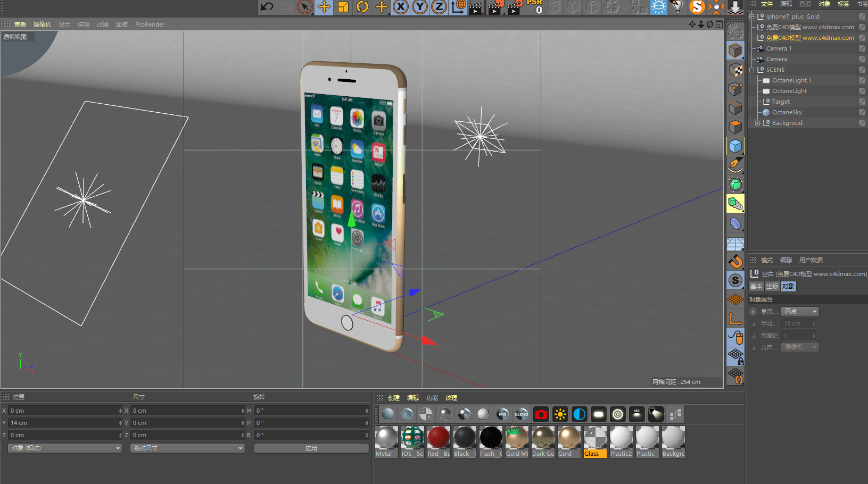Viewport: 868px width, 484px height.
Task: Toggle the Y axis lock
Action: click(420, 7)
